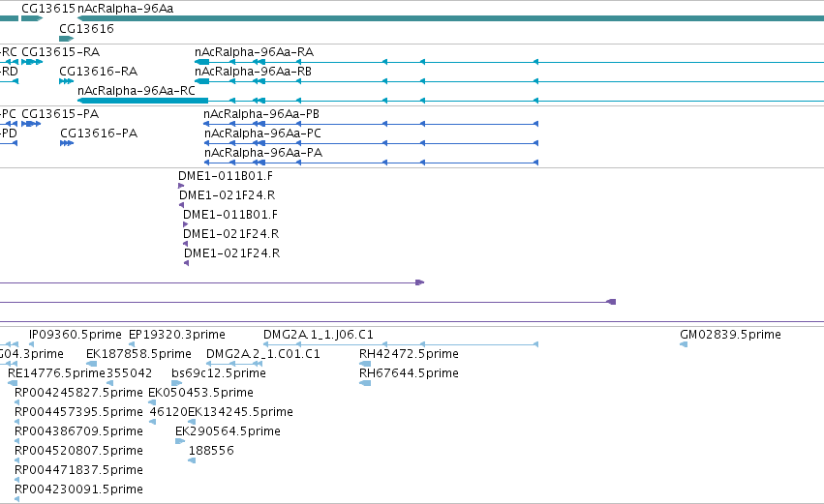Select the GM02839.5prime arrow glyph
This screenshot has height=504, width=824.
tap(684, 344)
